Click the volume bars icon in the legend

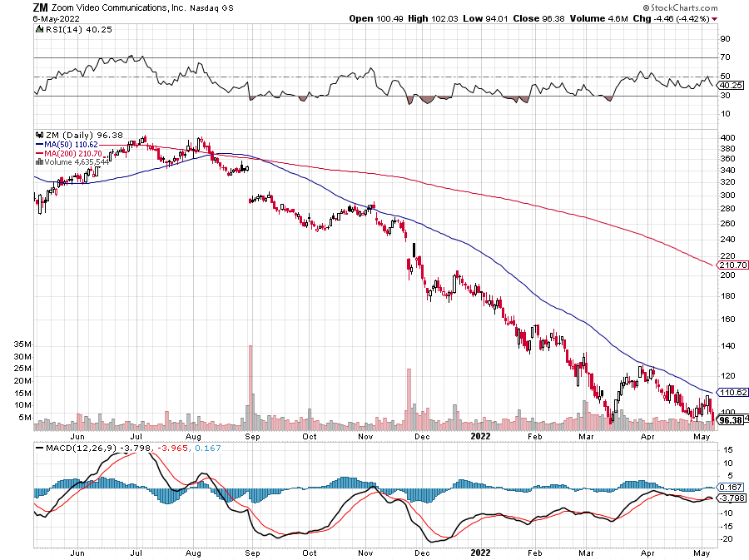40,162
